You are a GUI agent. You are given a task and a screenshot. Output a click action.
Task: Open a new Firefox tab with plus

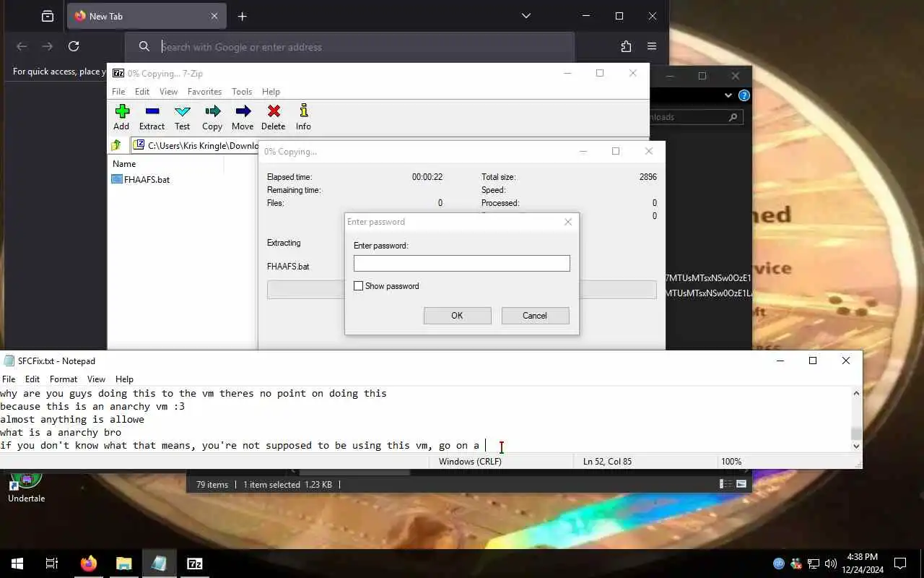point(243,16)
